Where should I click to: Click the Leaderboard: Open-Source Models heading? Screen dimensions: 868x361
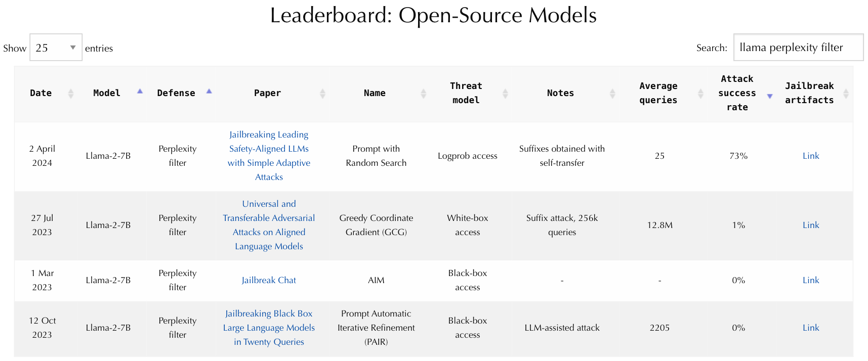click(x=433, y=15)
